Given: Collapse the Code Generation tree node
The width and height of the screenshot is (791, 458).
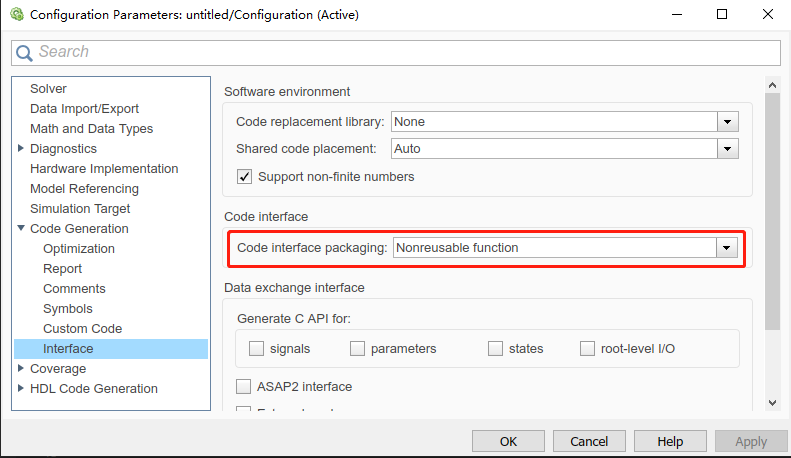Looking at the screenshot, I should point(21,228).
